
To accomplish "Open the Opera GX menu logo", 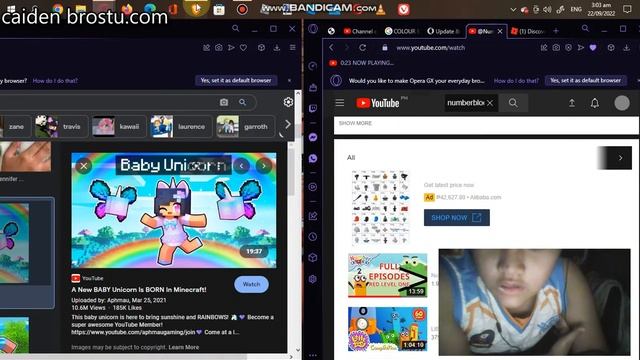I will tap(313, 29).
